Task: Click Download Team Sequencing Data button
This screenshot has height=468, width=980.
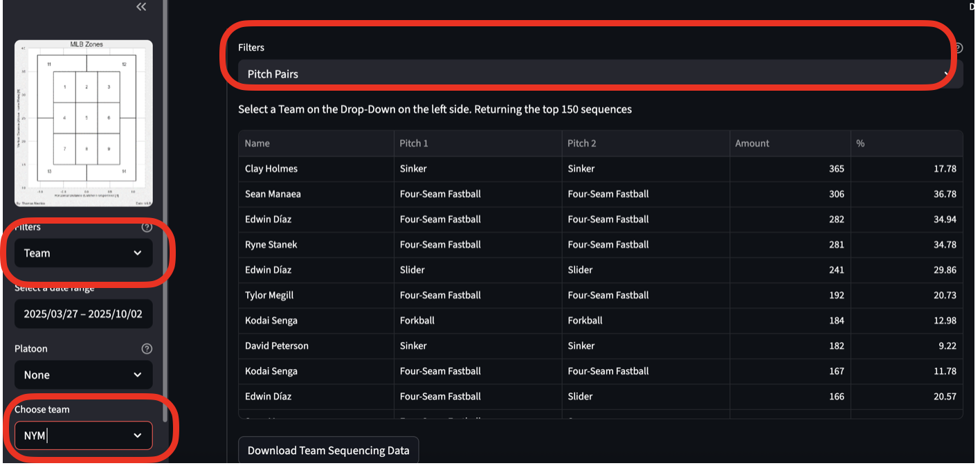Action: point(328,451)
